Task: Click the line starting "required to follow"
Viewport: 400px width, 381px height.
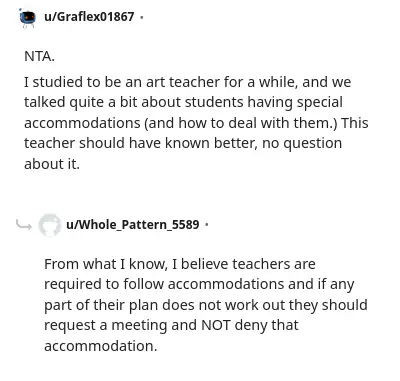Action: 199,284
